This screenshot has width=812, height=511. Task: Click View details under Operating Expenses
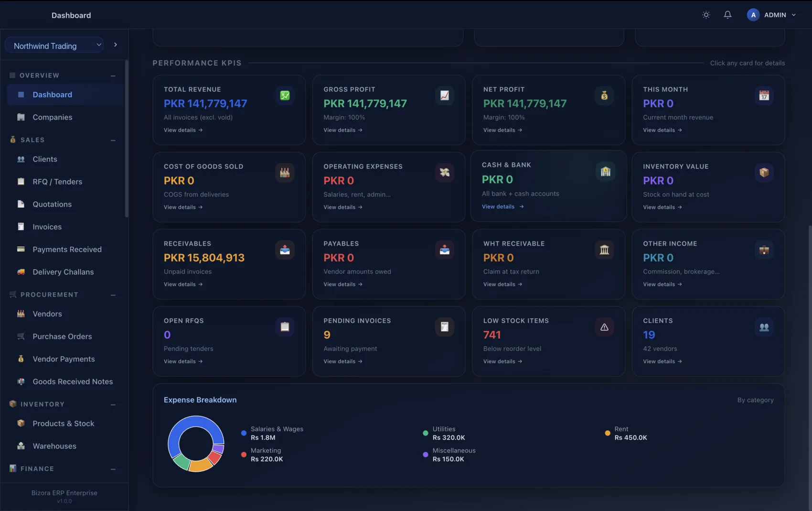(x=343, y=207)
